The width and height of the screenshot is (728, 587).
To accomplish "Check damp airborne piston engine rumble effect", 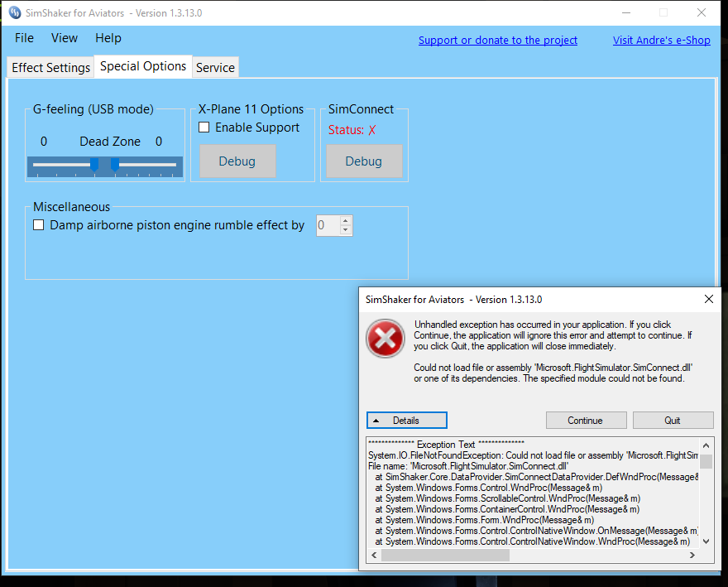I will tap(38, 224).
